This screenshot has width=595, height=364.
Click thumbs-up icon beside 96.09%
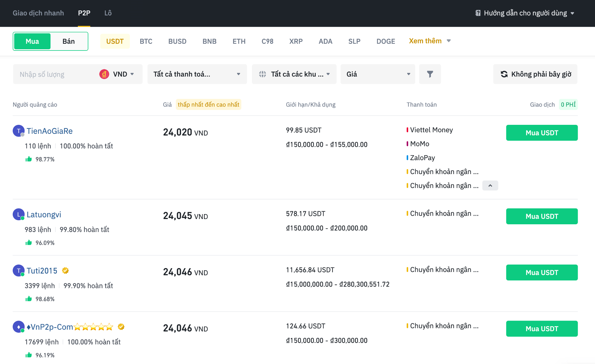pyautogui.click(x=29, y=243)
